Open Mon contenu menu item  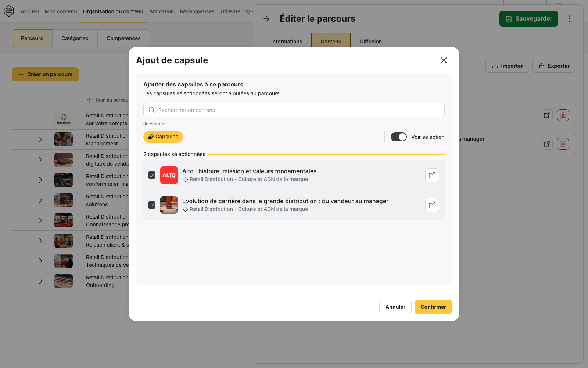[x=61, y=11]
